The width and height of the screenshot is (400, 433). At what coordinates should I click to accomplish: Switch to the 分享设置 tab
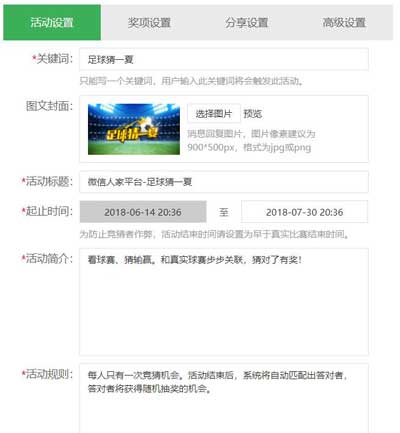(x=246, y=22)
